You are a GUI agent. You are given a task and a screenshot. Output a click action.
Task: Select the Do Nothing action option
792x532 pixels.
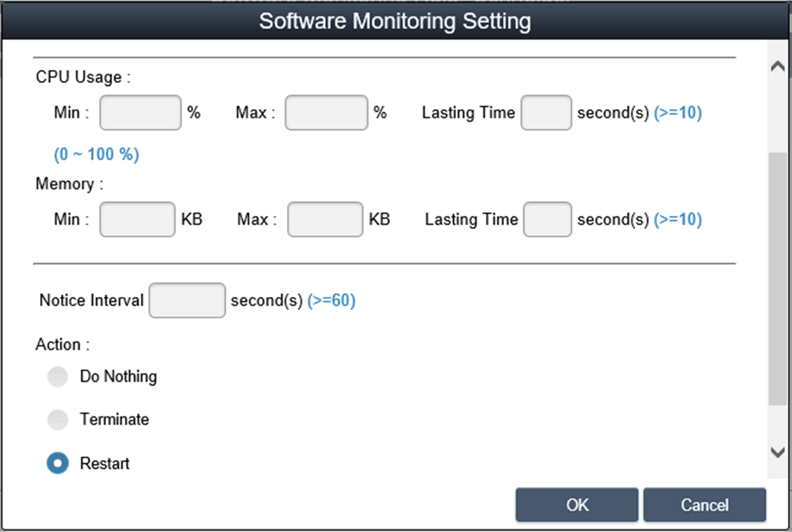(x=57, y=376)
